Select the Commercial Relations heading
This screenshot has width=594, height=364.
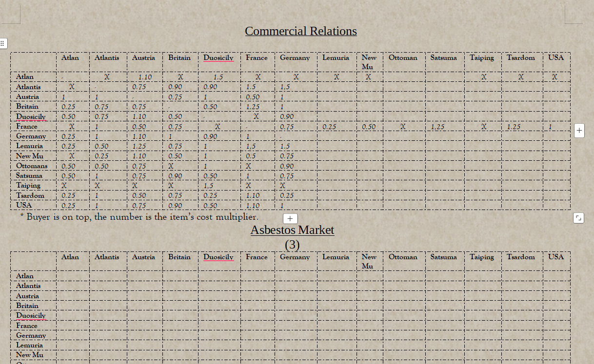coord(301,31)
